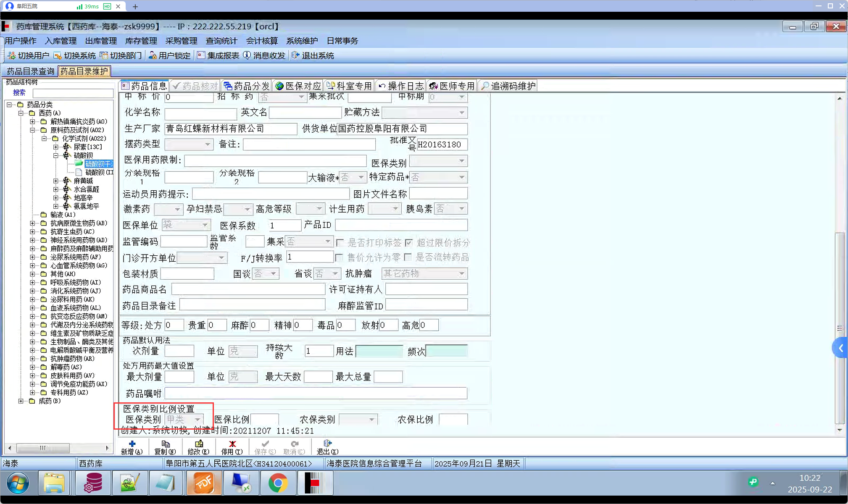Click 切换用户 toolbar icon
The width and height of the screenshot is (848, 504).
click(x=12, y=55)
